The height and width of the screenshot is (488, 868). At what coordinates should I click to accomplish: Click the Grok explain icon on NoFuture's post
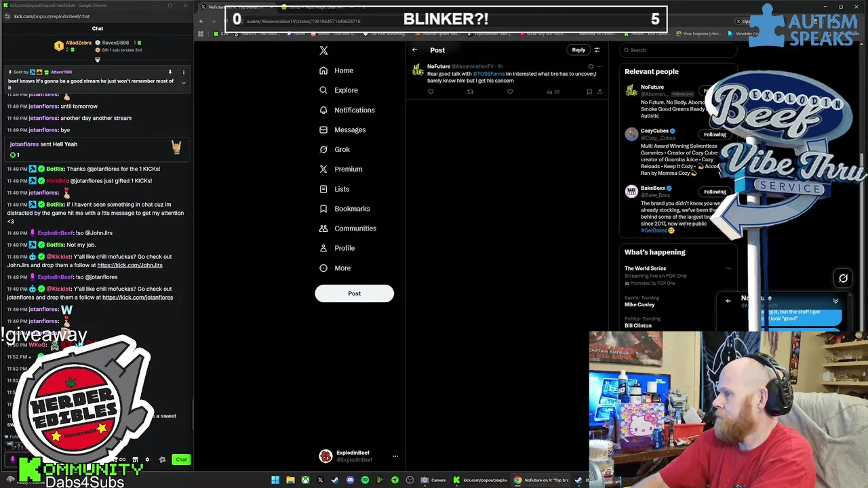[x=591, y=66]
